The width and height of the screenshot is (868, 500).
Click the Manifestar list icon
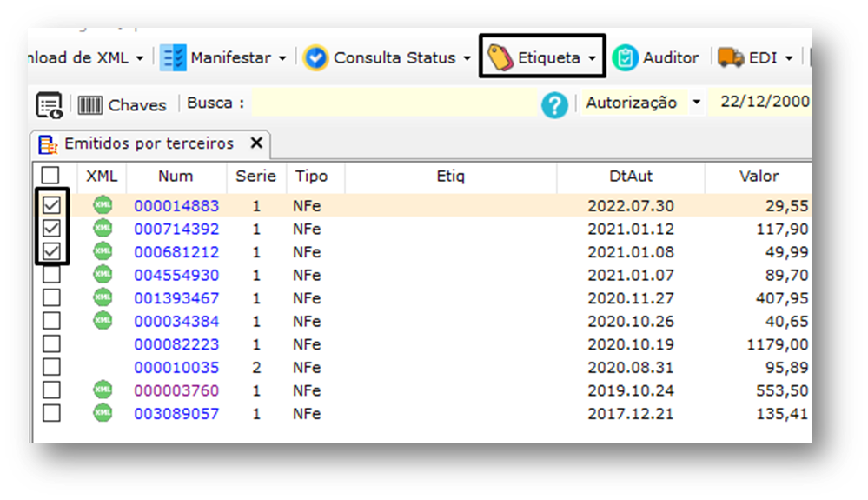pos(173,57)
